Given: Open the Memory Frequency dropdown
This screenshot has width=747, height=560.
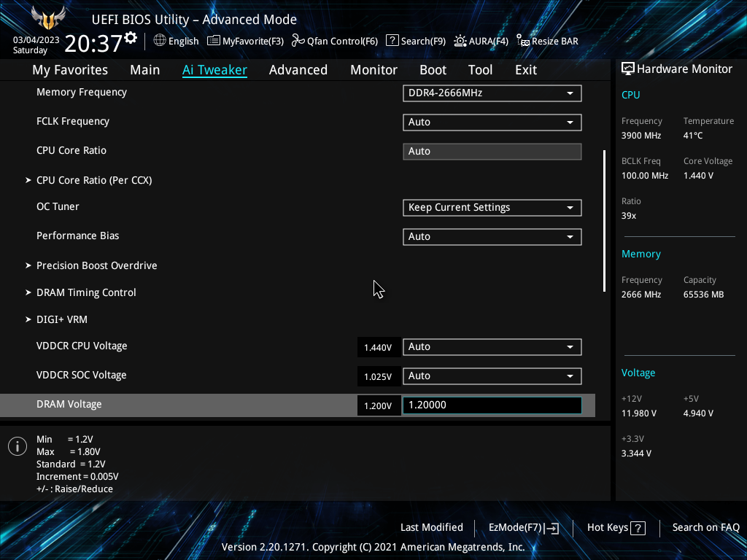Looking at the screenshot, I should tap(492, 93).
